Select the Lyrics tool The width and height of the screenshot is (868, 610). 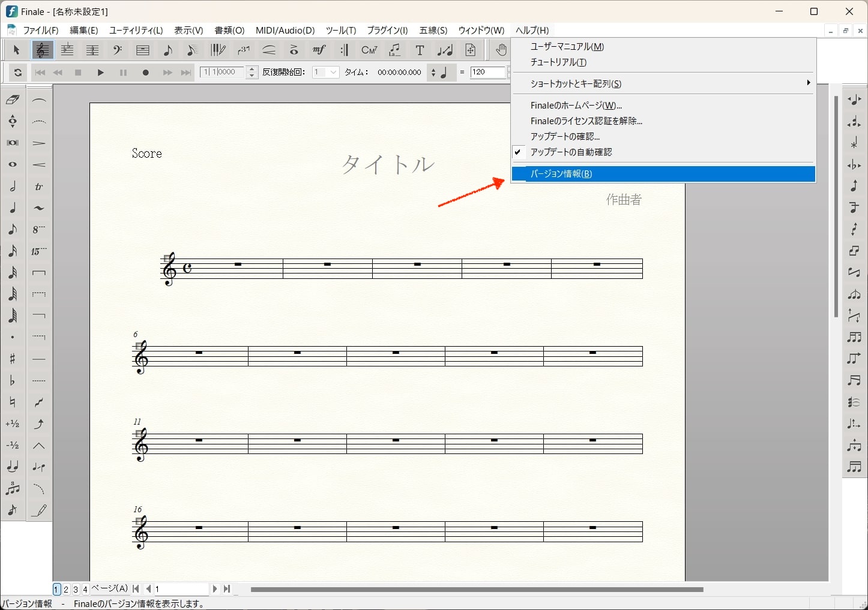pos(394,50)
